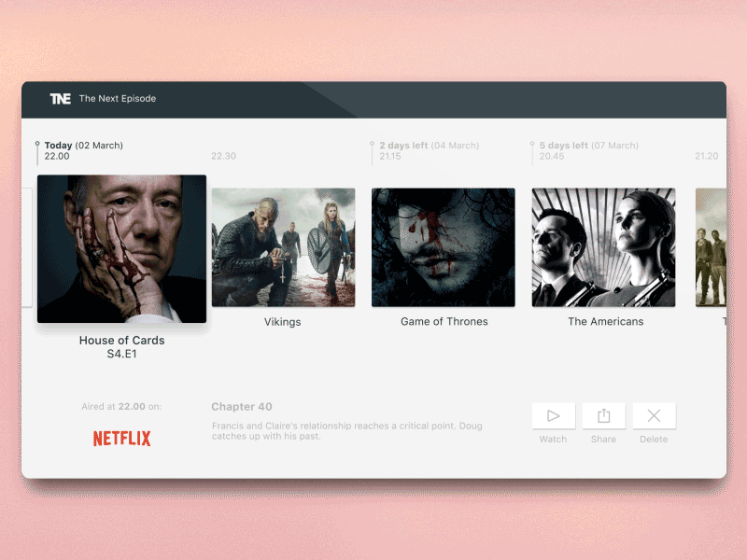Click the Game of Thrones title label
This screenshot has width=747, height=560.
[x=444, y=321]
